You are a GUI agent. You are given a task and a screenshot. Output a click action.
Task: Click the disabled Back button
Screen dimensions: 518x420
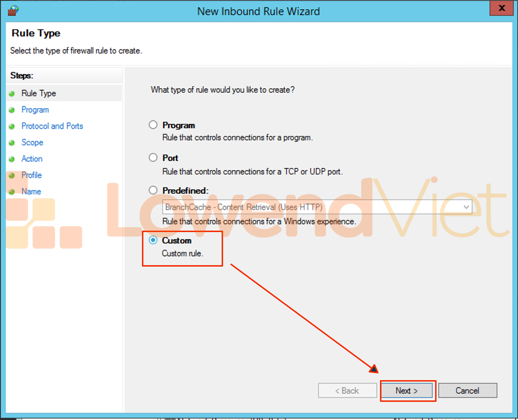tap(347, 390)
